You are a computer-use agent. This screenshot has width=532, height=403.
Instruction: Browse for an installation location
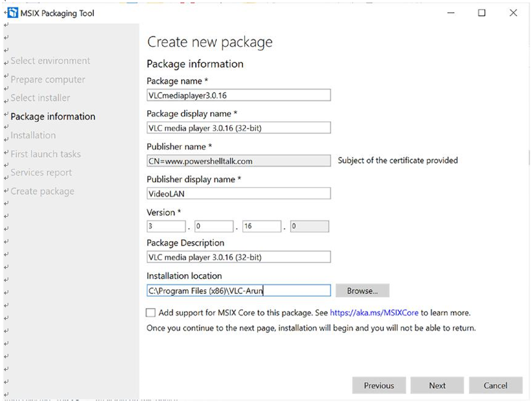pos(362,291)
